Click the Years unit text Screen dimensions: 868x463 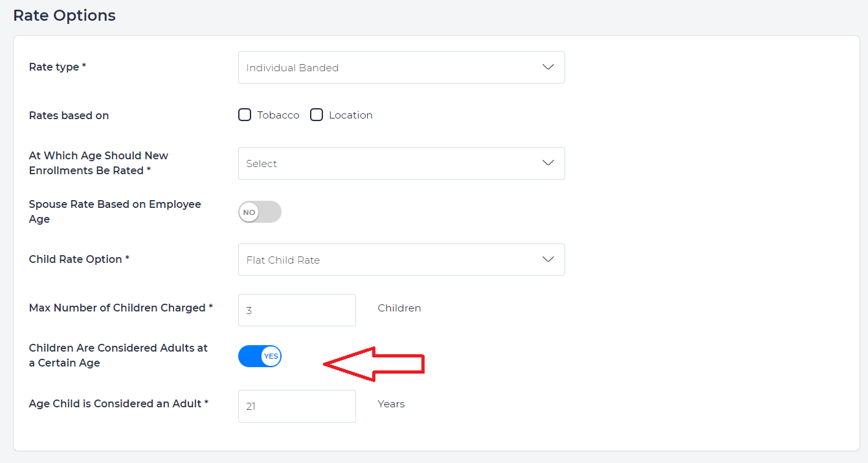[391, 404]
